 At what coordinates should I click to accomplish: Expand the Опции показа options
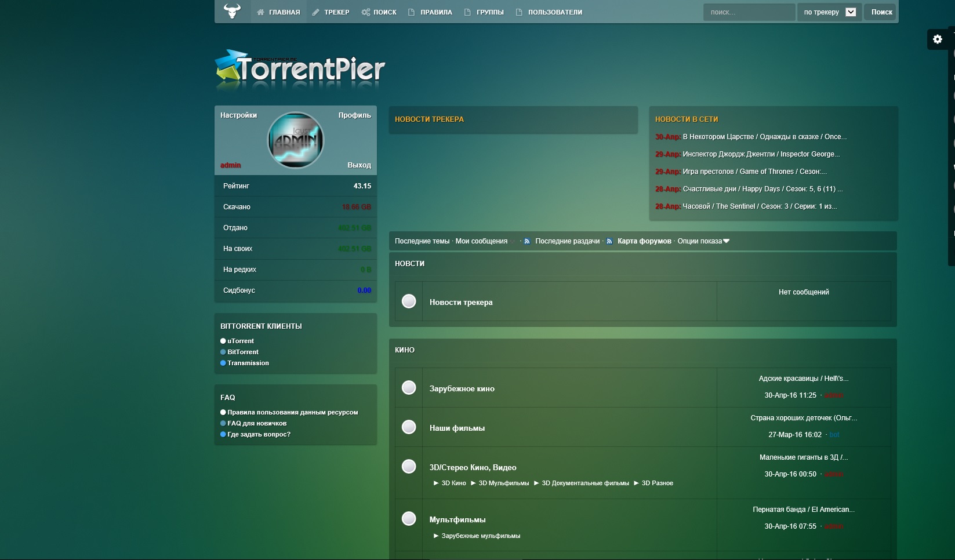click(x=703, y=241)
